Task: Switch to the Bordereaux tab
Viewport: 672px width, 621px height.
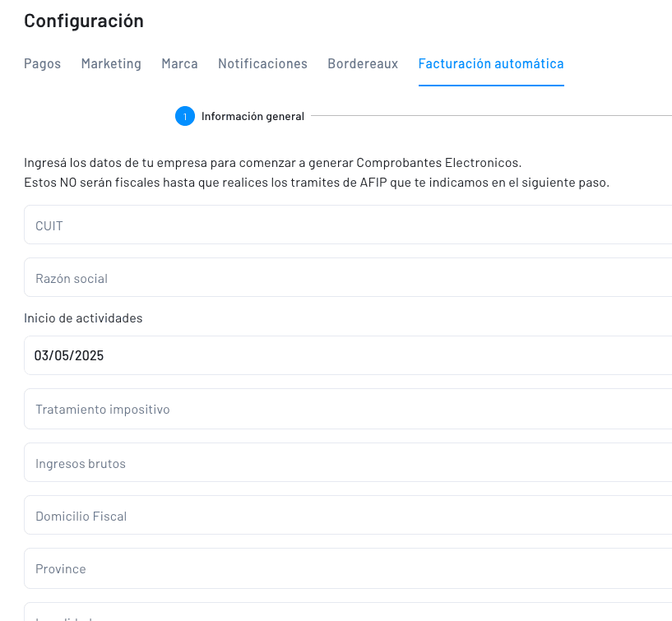Action: click(363, 63)
